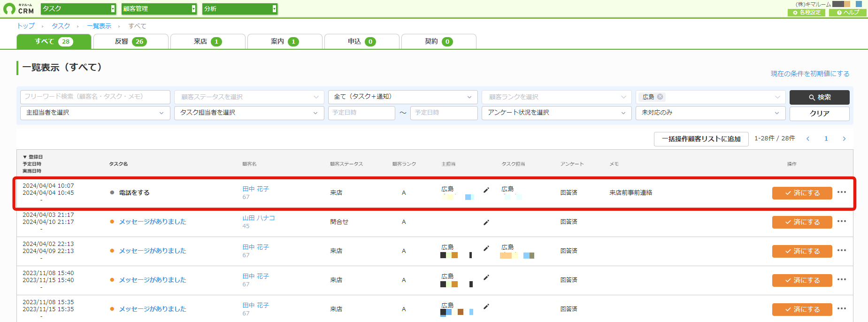This screenshot has height=322, width=868.
Task: Edit assignee pencil in 2023/11/08 15:40 row
Action: point(486,277)
